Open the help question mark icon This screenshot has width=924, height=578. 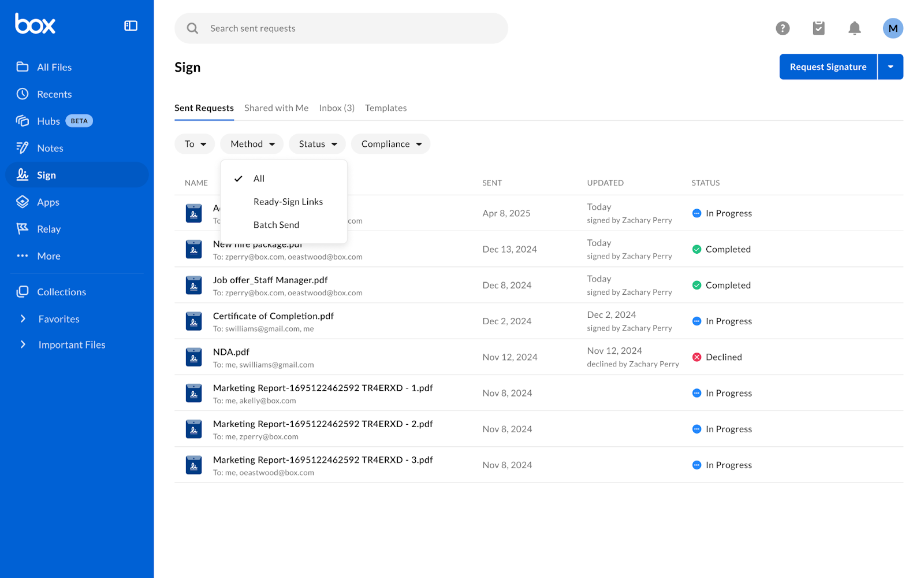click(x=783, y=28)
